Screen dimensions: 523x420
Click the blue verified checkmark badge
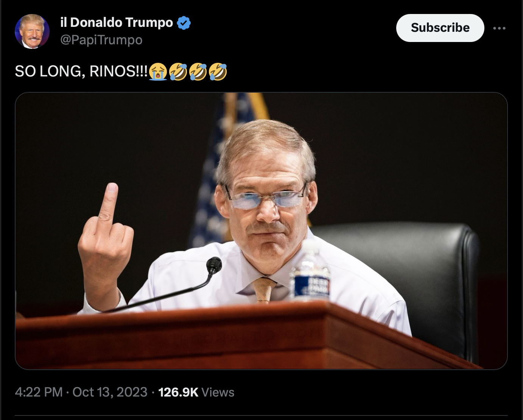184,23
